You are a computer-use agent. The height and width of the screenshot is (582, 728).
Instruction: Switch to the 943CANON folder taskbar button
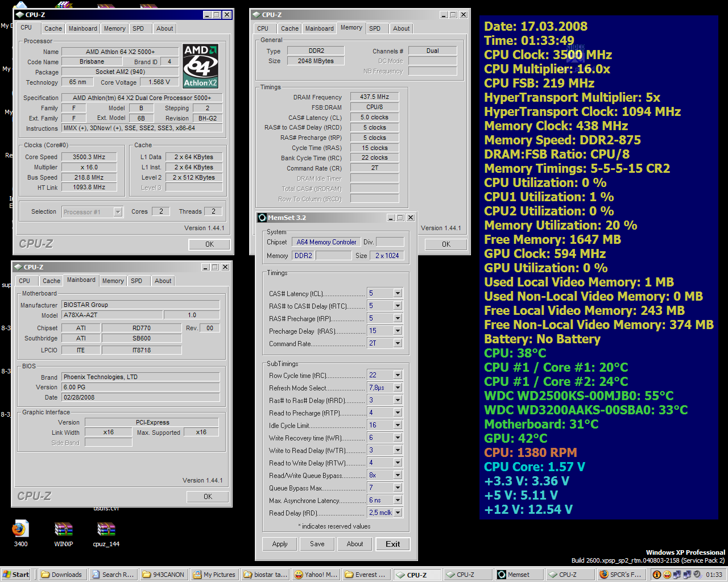(x=164, y=575)
